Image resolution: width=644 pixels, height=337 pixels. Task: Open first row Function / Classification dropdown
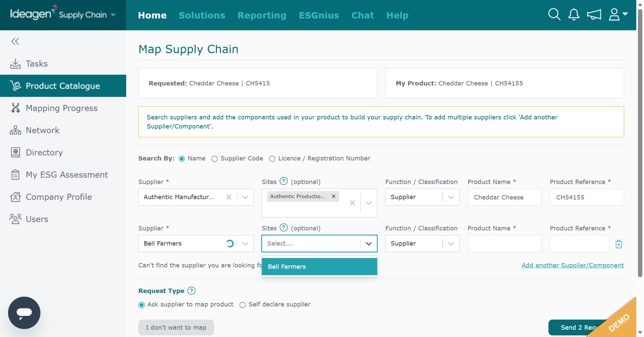coord(422,197)
